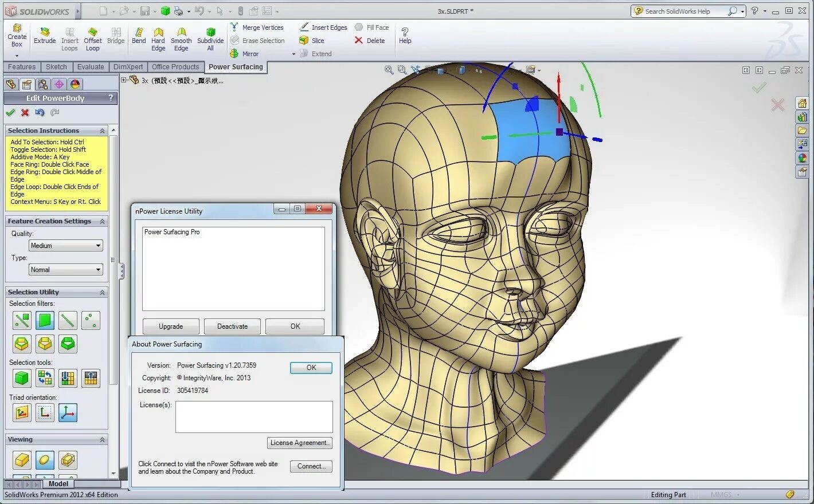This screenshot has height=504, width=814.
Task: Select the Insert Loops tool
Action: pos(69,33)
